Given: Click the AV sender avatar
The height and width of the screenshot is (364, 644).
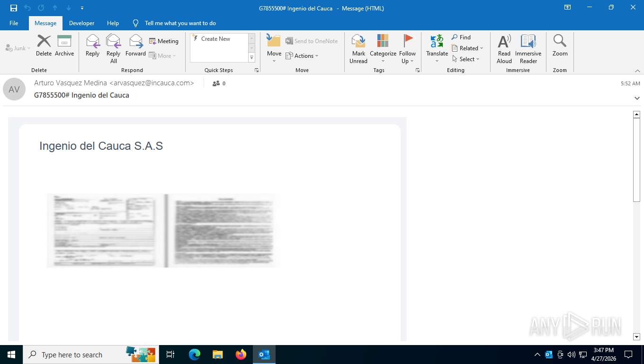Looking at the screenshot, I should (14, 89).
